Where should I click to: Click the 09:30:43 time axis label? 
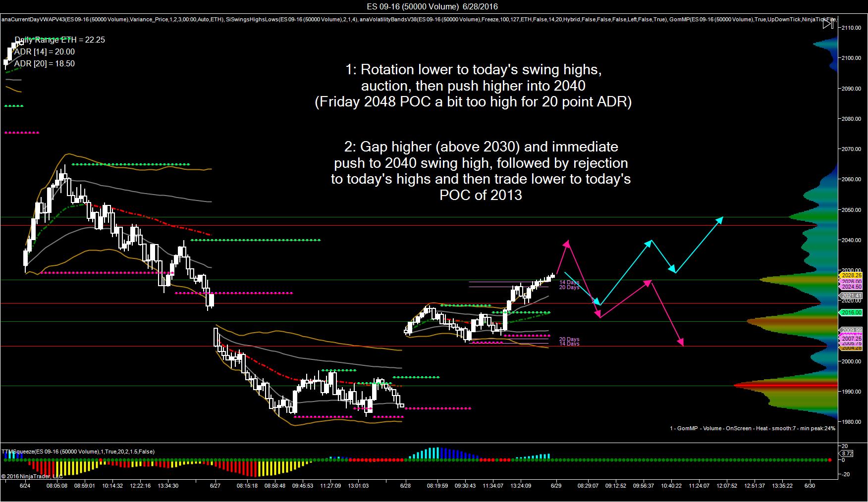coord(465,486)
